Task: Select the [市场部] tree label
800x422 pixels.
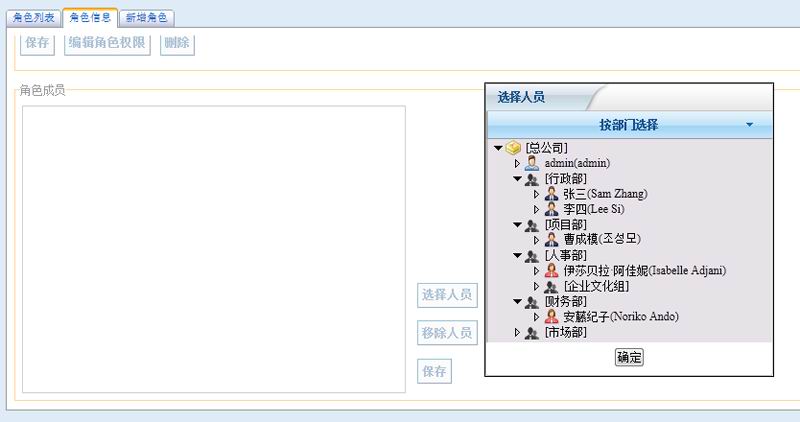Action: [565, 333]
